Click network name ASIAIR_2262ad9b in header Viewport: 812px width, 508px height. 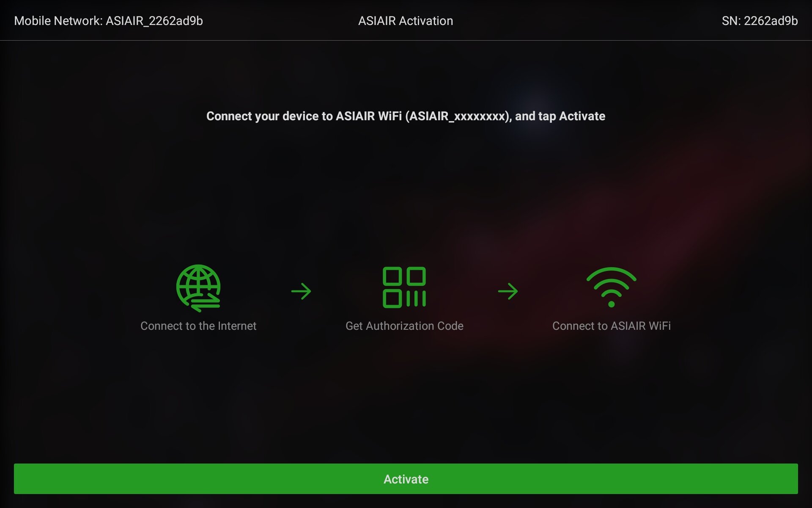[154, 21]
